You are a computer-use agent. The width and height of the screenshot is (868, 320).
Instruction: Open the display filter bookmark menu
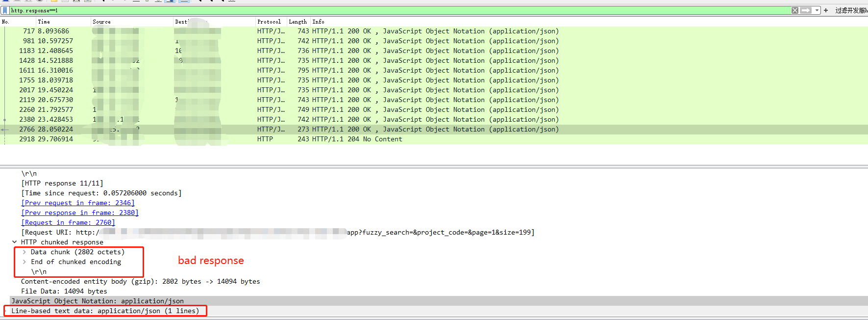pos(5,10)
